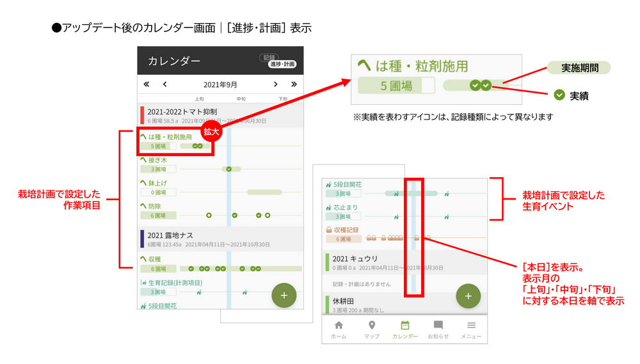This screenshot has height=364, width=640.
Task: Select the は種・粒剤施用 task label
Action: pos(170,137)
